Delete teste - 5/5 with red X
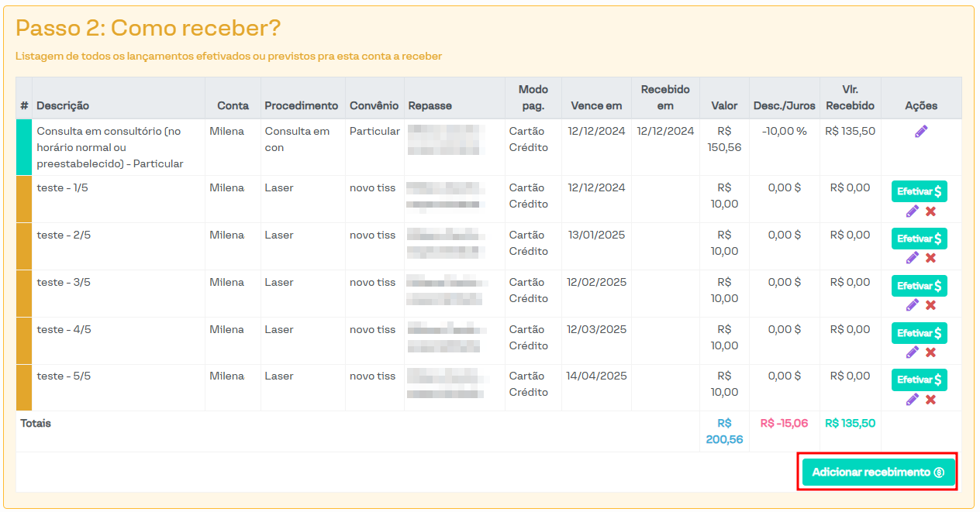The height and width of the screenshot is (512, 980). [930, 400]
